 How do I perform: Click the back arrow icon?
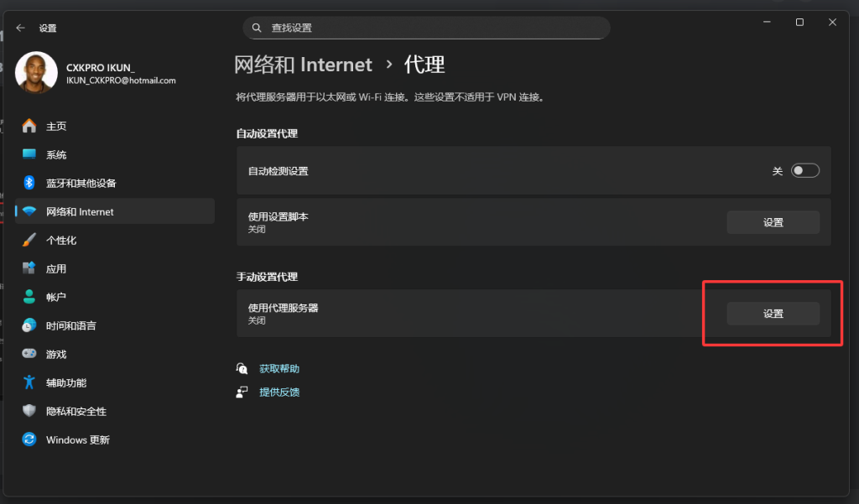21,28
